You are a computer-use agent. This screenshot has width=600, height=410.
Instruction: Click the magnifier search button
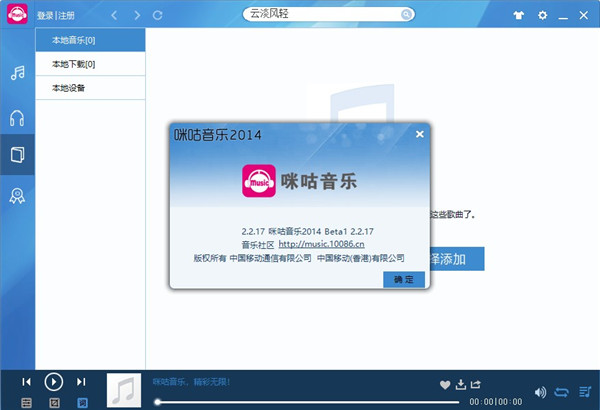(406, 15)
